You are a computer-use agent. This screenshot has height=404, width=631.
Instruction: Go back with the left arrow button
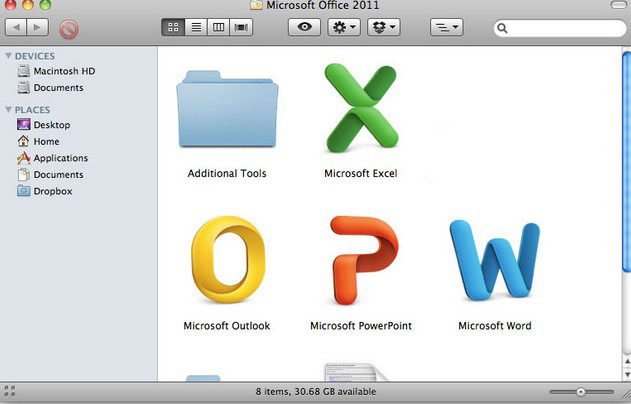tap(16, 27)
